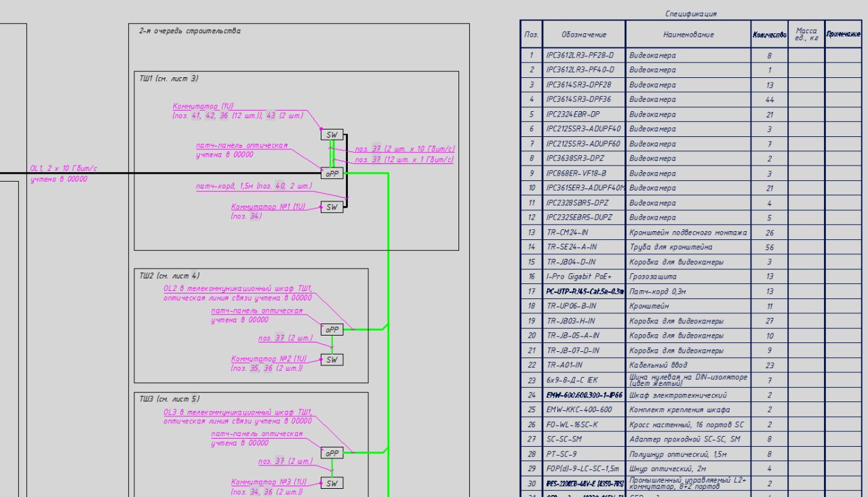The width and height of the screenshot is (868, 497).
Task: Select cell 'TR-CM24-IN'
Action: tap(584, 233)
